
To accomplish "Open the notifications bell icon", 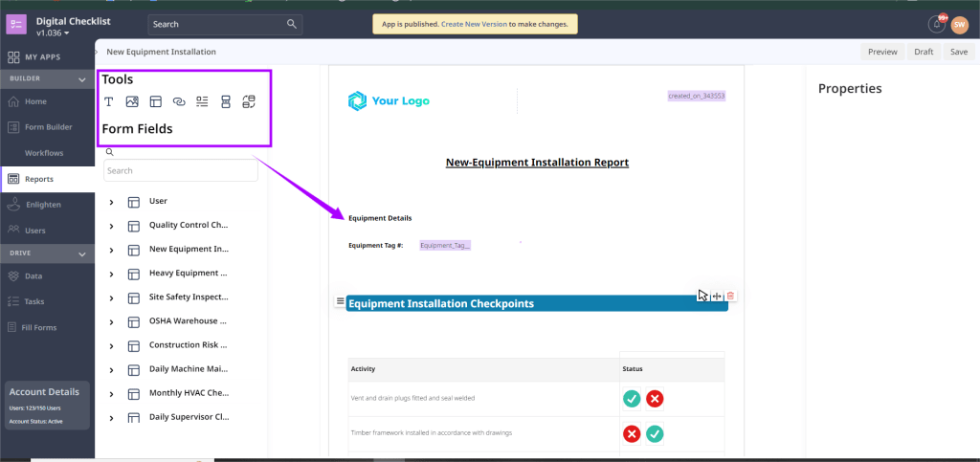I will click(x=937, y=24).
